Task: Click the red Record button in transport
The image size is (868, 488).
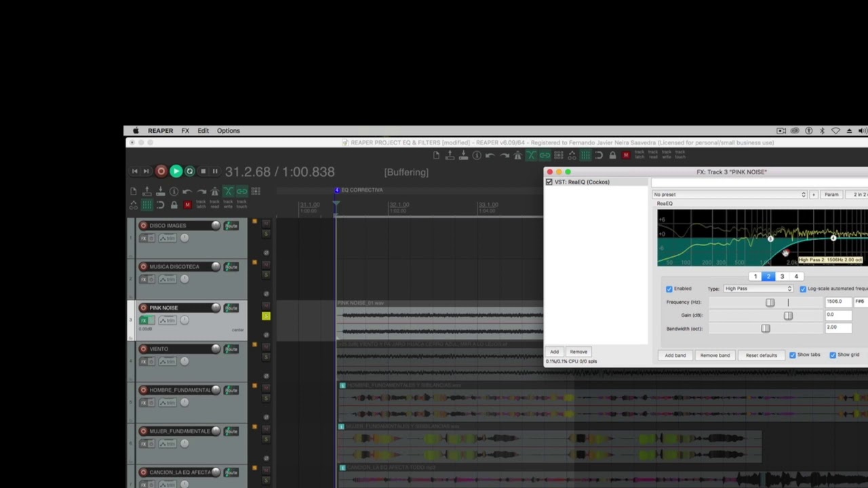Action: tap(161, 171)
